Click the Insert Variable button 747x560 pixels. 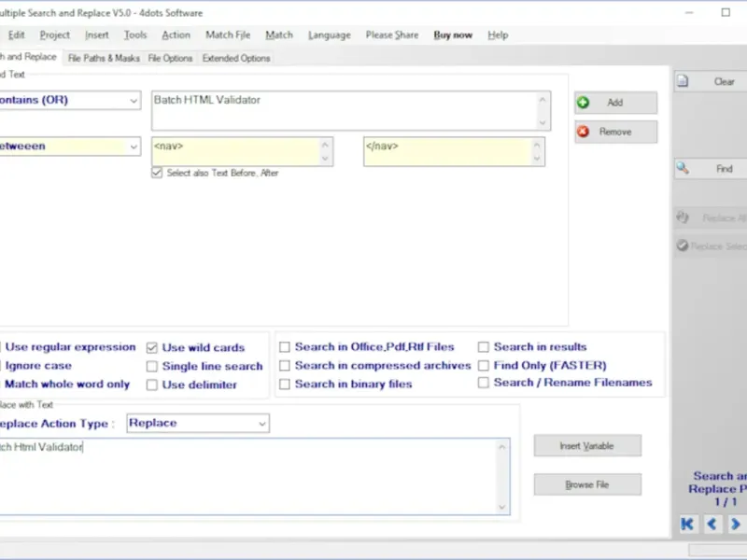587,446
